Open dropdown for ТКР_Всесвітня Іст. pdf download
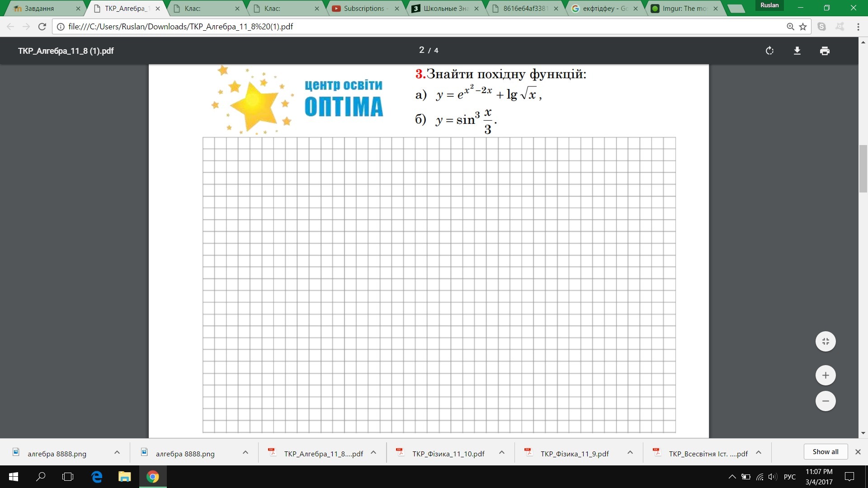Screen dimensions: 868x488 (759, 452)
